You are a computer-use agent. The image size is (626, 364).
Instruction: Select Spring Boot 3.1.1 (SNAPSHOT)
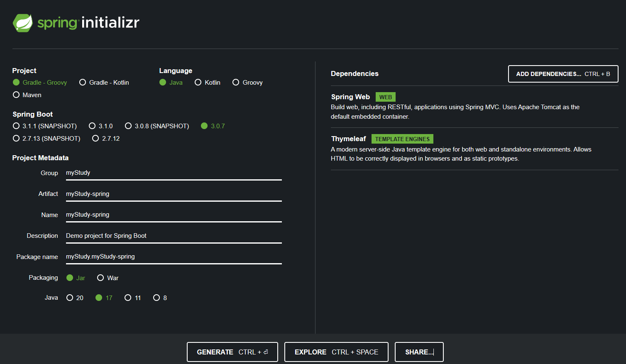45,126
